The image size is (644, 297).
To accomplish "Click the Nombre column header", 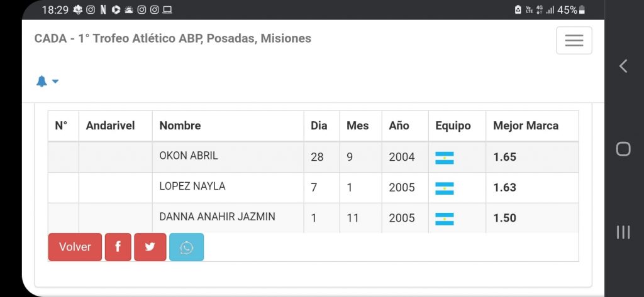I will click(x=180, y=126).
